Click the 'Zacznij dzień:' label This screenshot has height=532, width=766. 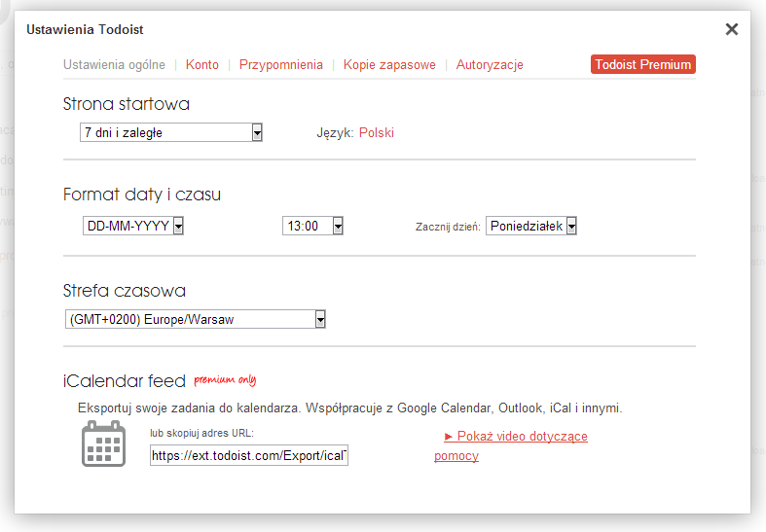(x=448, y=227)
